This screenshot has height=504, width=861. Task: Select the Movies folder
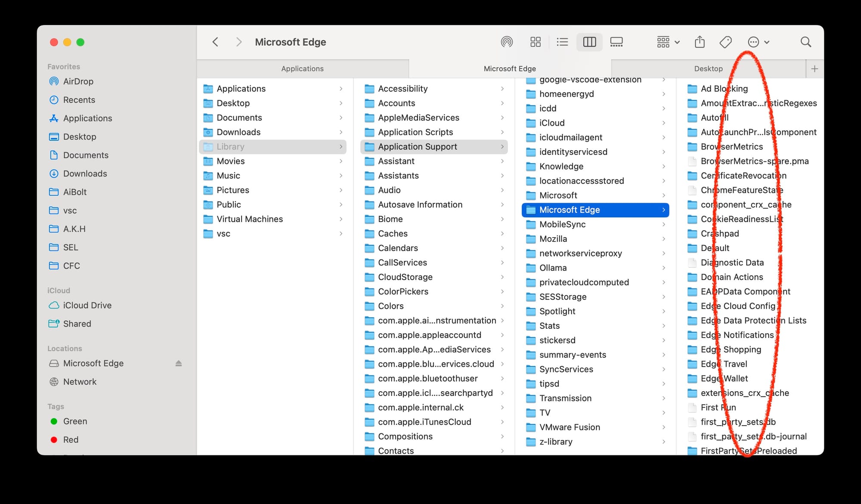click(x=273, y=161)
